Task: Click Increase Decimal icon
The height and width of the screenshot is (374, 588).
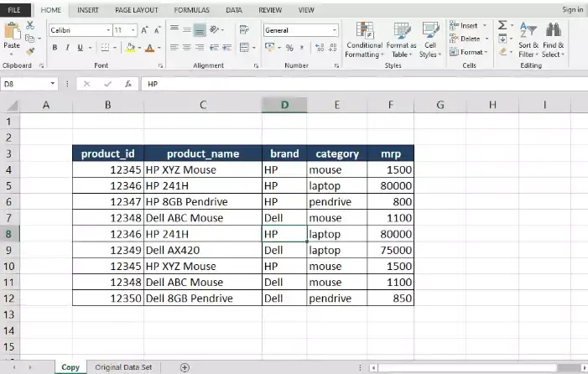Action: pos(320,48)
